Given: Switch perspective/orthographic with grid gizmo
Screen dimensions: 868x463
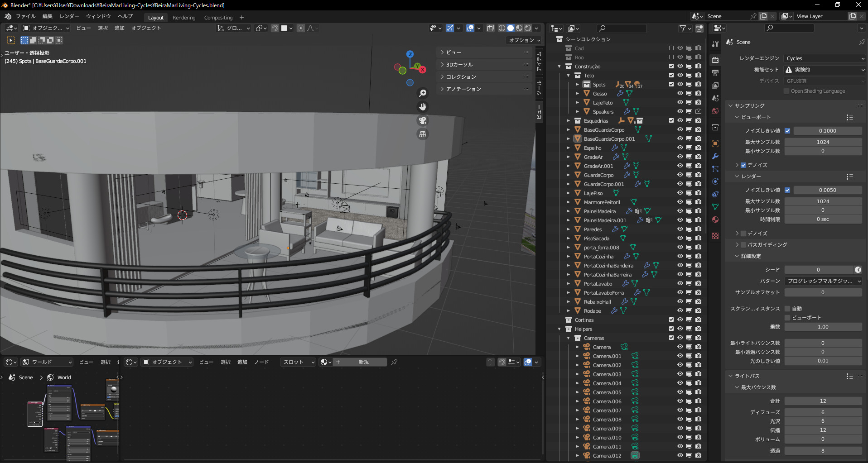Looking at the screenshot, I should coord(423,134).
